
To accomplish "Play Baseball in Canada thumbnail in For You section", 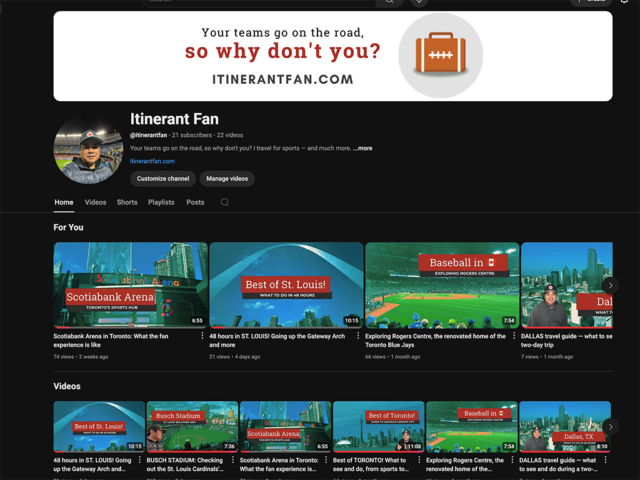I will (x=442, y=285).
